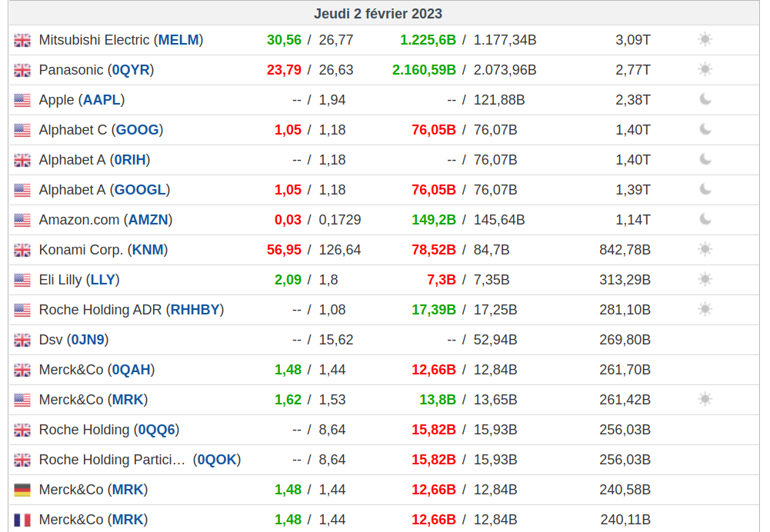
Task: Select Konami market cap 842,78B
Action: coord(625,249)
